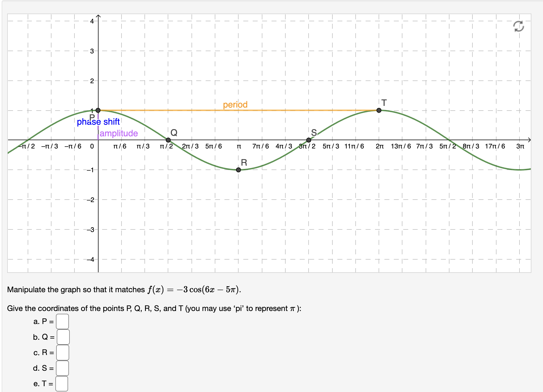Click the input field for Q coordinates
Viewport: 543px width, 392px height.
coord(62,337)
